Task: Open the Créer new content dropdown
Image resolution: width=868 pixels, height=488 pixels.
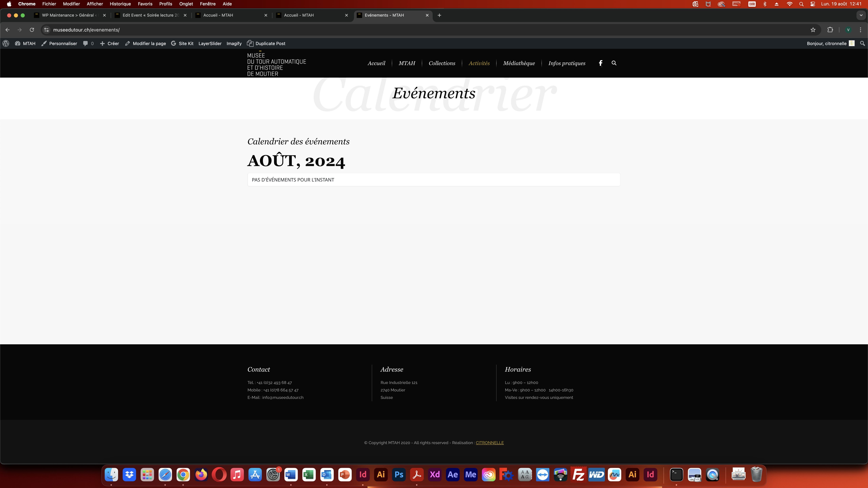Action: tap(110, 43)
